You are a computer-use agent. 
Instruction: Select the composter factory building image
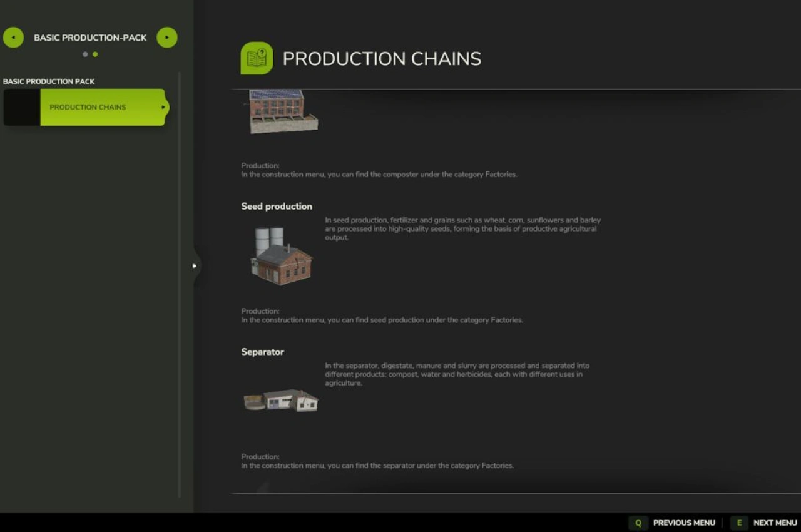click(283, 111)
